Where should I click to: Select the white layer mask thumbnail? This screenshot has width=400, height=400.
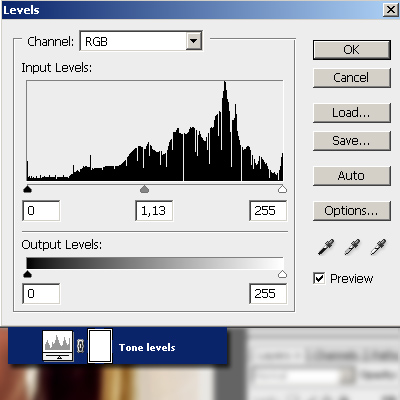(100, 346)
